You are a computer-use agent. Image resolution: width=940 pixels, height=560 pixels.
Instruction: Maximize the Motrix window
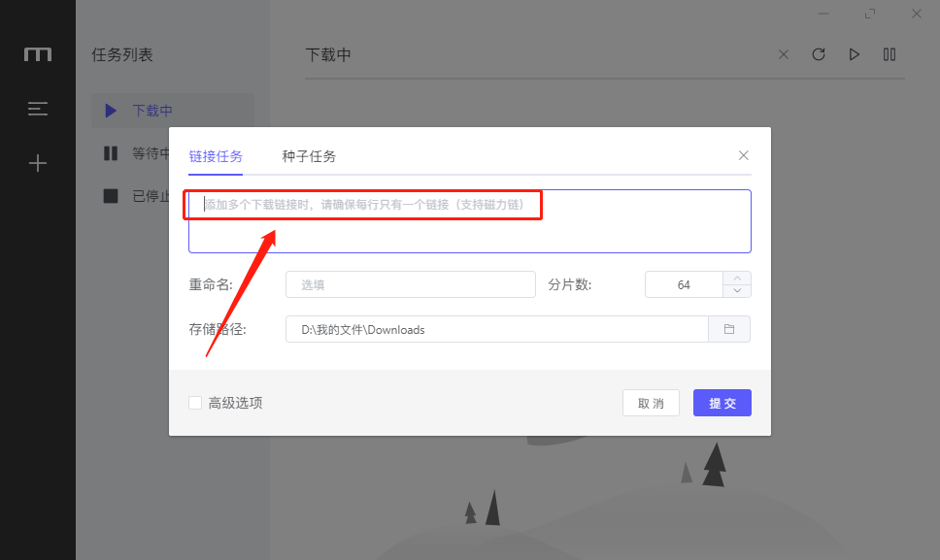point(870,14)
